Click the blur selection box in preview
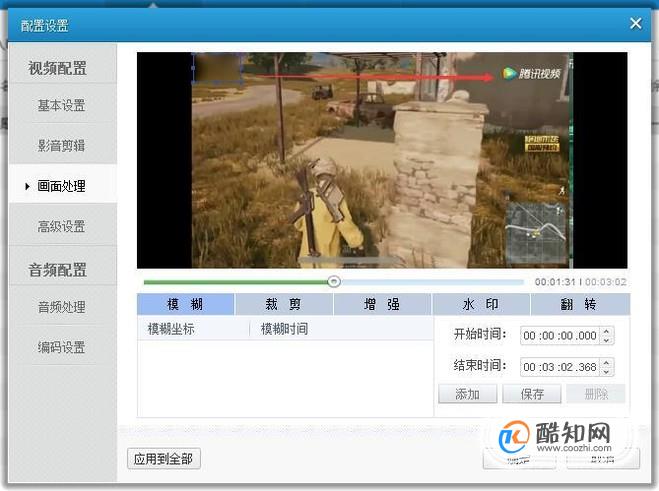The width and height of the screenshot is (659, 491). [217, 68]
